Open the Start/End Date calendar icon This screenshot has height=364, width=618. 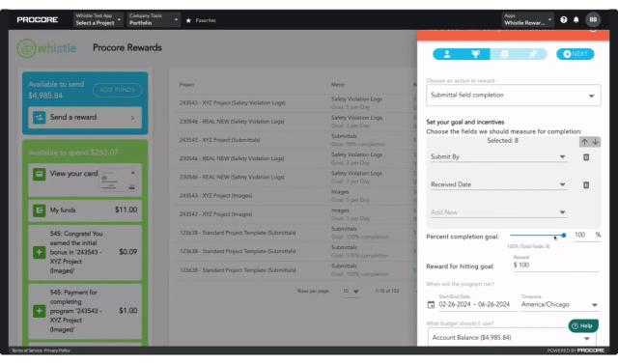431,304
